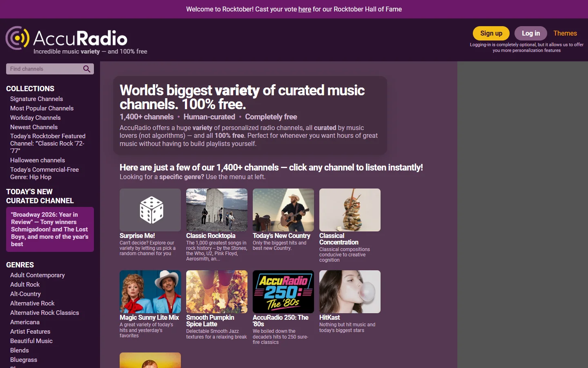Open the Blends genre
Screen dimensions: 588x368
coord(20,350)
